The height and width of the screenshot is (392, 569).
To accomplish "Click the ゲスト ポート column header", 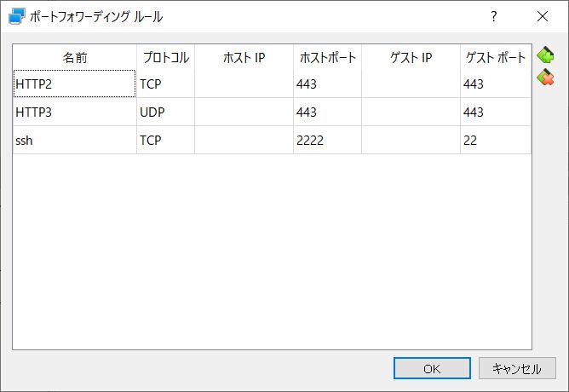I will click(495, 58).
